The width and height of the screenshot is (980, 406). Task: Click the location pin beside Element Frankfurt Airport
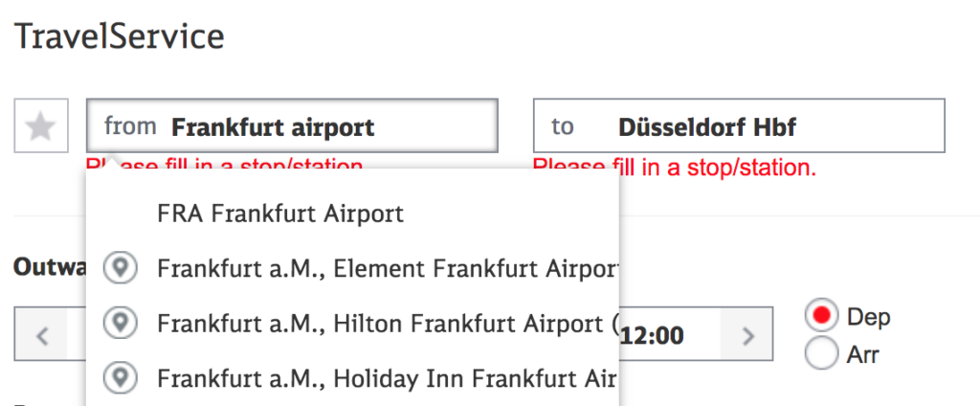click(120, 268)
